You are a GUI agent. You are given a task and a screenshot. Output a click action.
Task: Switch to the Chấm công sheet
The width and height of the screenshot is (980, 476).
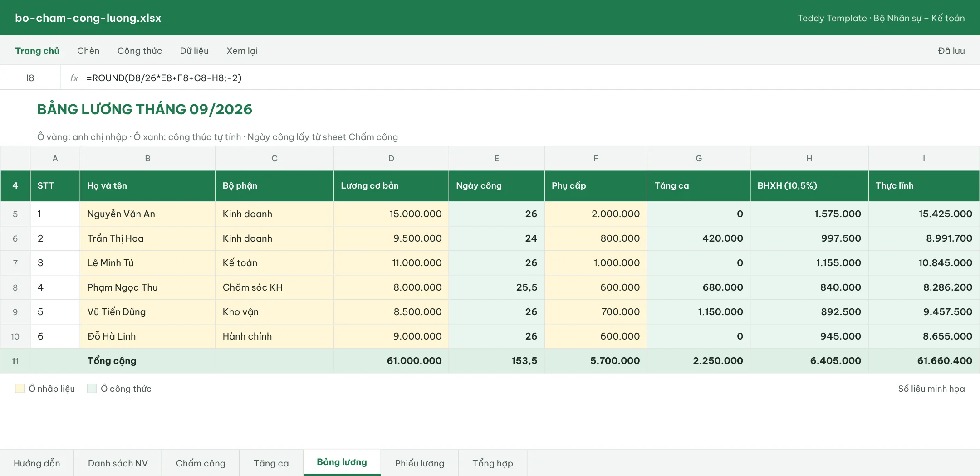click(201, 463)
